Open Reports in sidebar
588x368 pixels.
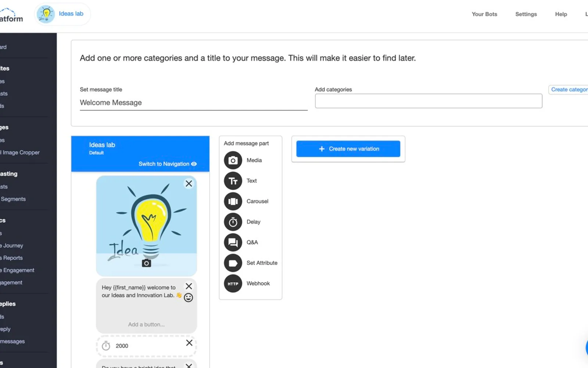coord(12,258)
